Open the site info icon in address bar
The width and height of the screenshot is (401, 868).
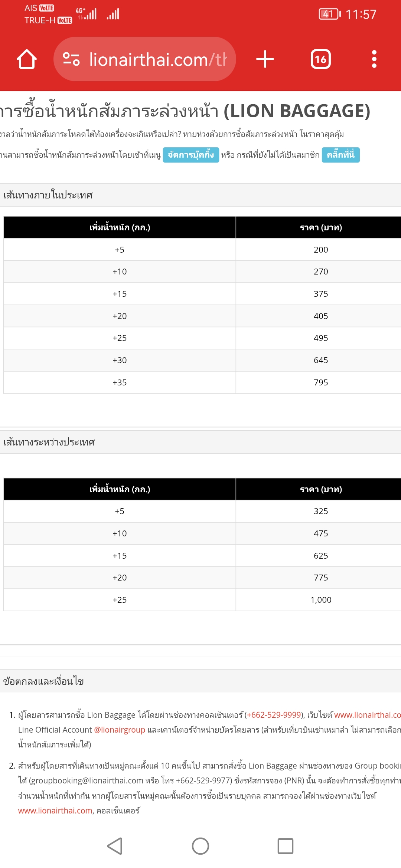click(x=71, y=59)
